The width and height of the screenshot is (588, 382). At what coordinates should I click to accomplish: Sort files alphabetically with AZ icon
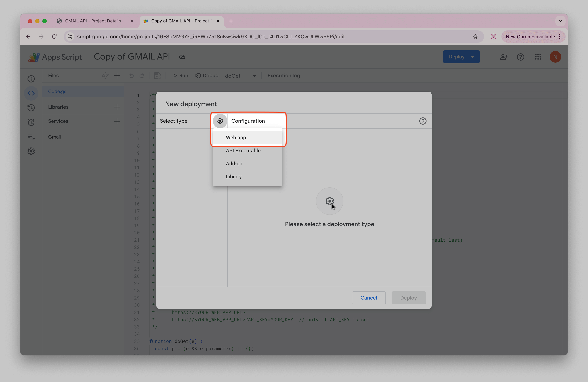[105, 75]
